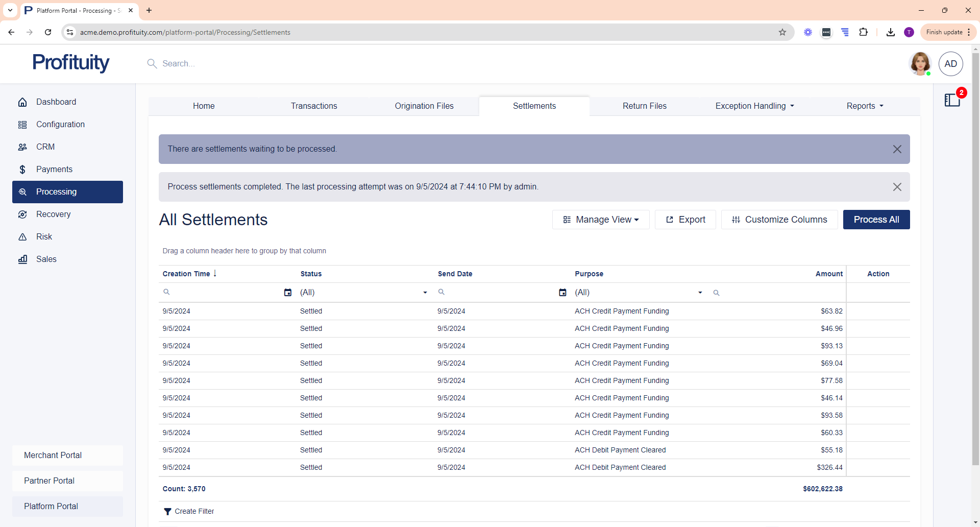Expand the Purpose filter dropdown
980x527 pixels.
pos(700,293)
